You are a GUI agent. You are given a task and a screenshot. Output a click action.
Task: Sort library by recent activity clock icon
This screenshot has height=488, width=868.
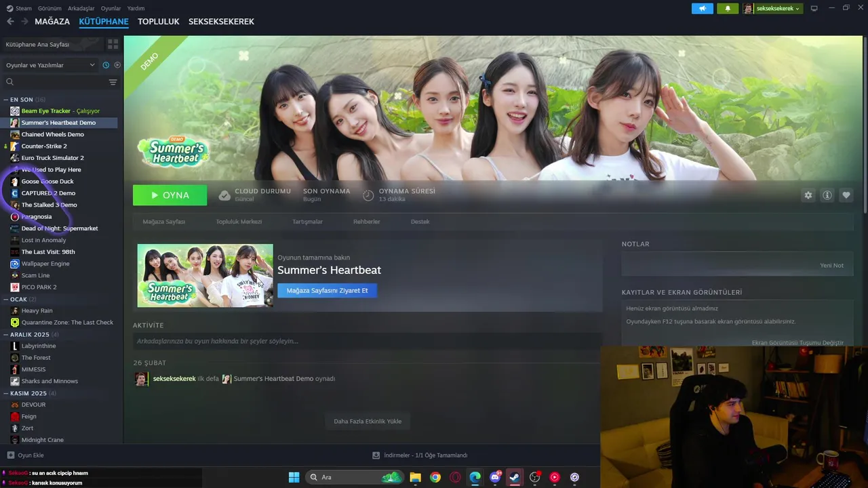pyautogui.click(x=106, y=65)
